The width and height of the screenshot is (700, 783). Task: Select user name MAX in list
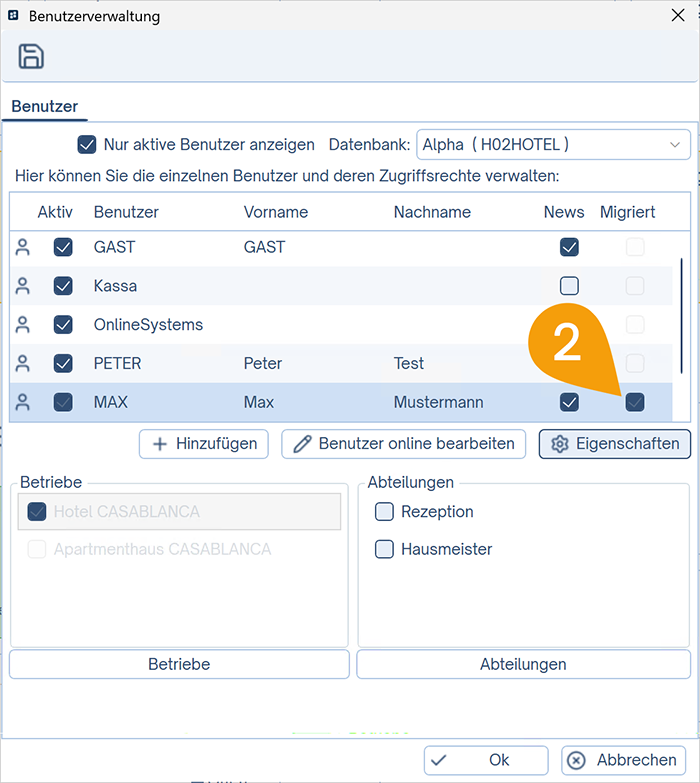[x=111, y=402]
